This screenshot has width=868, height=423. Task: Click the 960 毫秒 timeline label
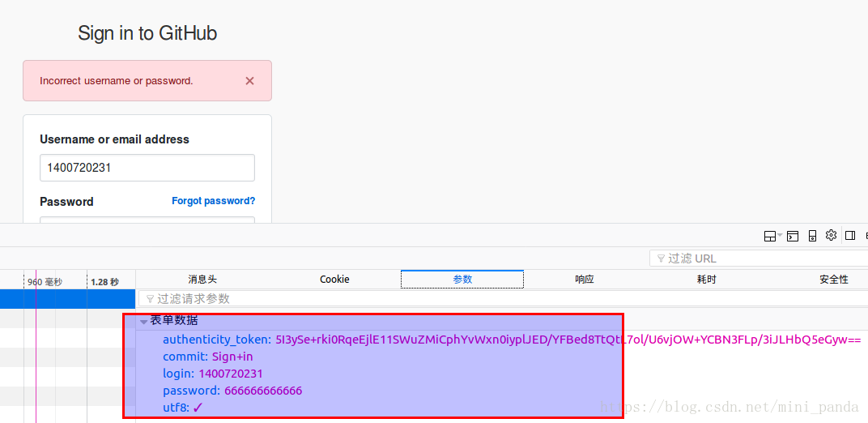45,282
